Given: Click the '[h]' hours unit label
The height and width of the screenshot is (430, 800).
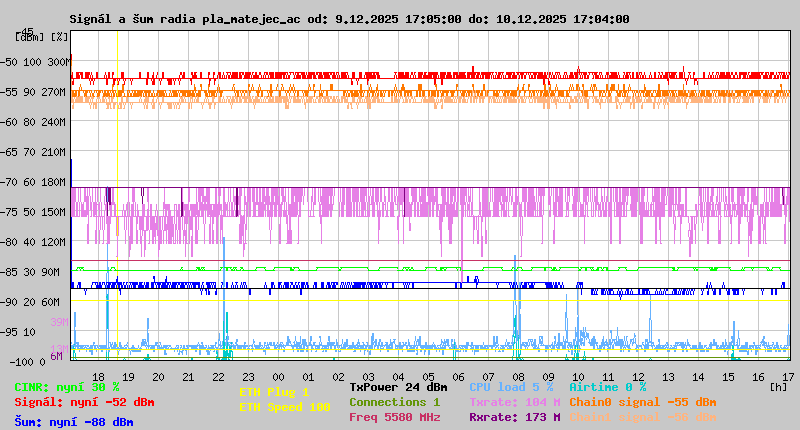Looking at the screenshot, I should pos(779,387).
